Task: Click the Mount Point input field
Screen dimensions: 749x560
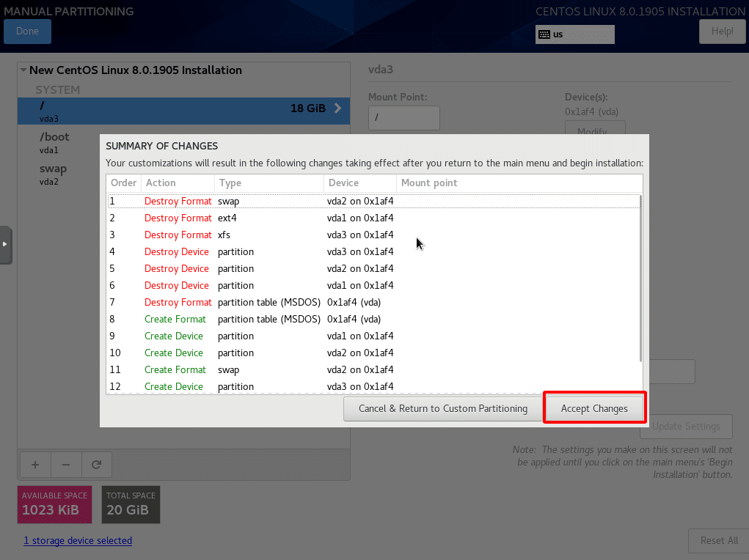Action: [x=403, y=117]
